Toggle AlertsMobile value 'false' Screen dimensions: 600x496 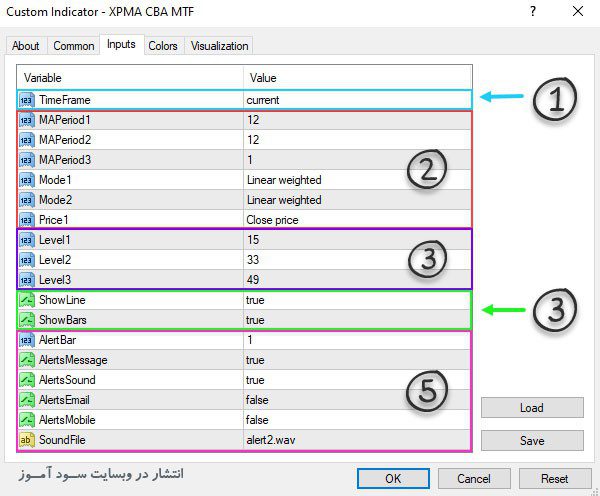click(357, 420)
